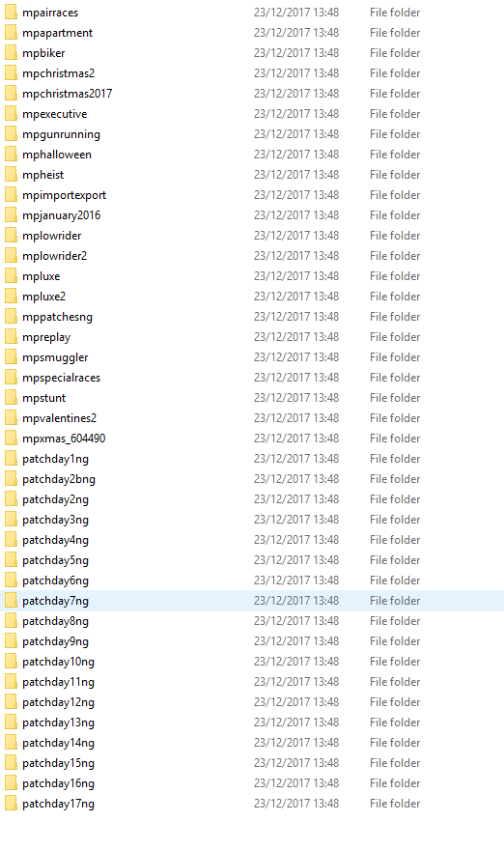This screenshot has width=504, height=850.
Task: Click the mpsmuggler folder name
Action: [x=55, y=357]
